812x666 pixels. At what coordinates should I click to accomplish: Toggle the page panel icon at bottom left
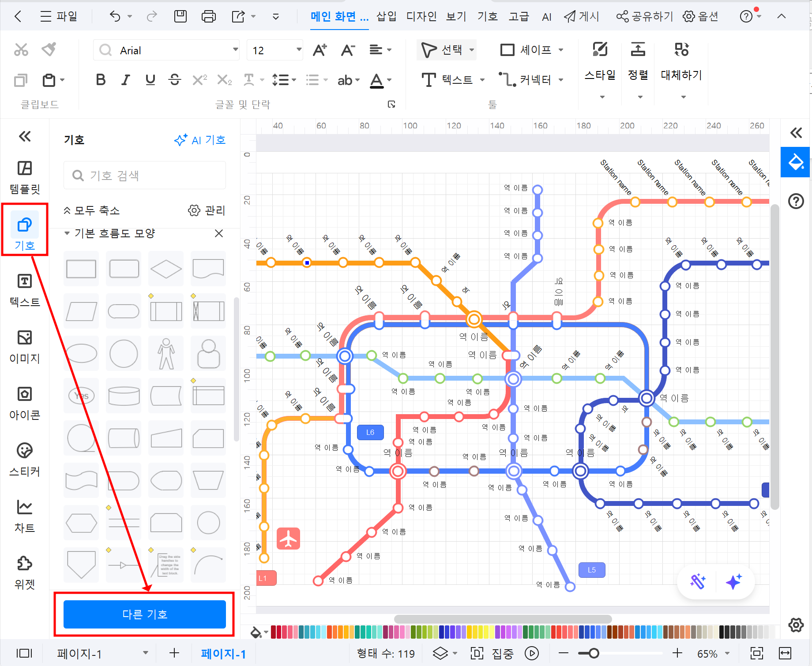click(x=24, y=653)
